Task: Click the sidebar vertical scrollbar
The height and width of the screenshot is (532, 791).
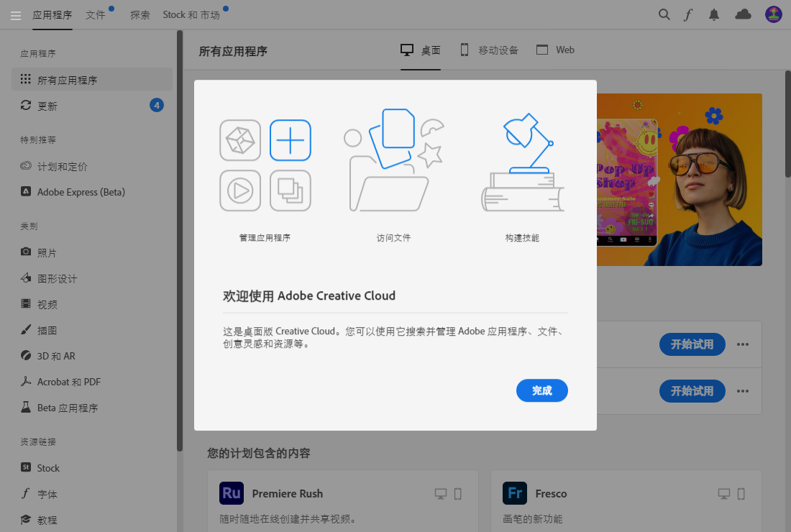Action: pos(180,241)
